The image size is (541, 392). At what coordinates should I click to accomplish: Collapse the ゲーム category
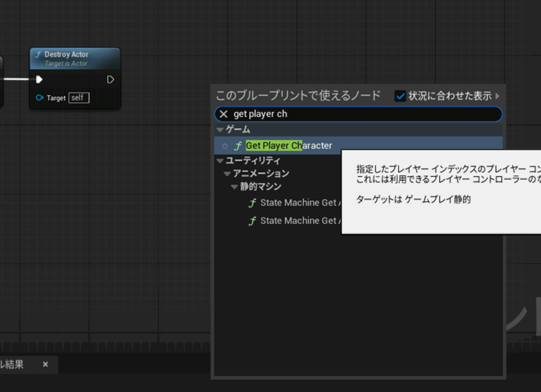[x=220, y=130]
